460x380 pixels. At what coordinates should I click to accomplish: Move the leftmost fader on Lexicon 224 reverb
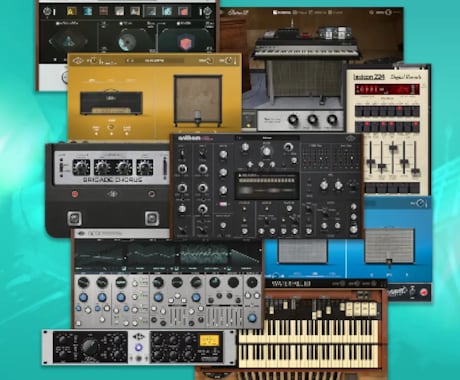(x=371, y=162)
